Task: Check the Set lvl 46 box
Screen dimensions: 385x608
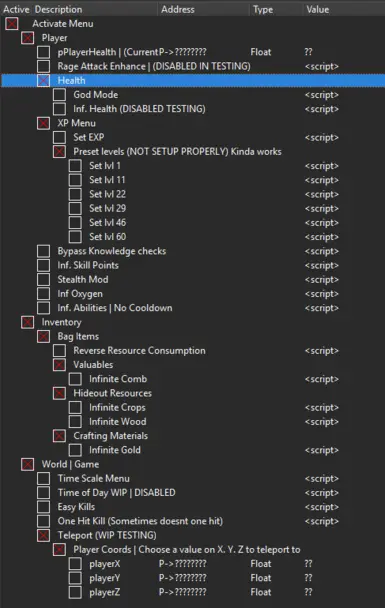Action: 75,223
